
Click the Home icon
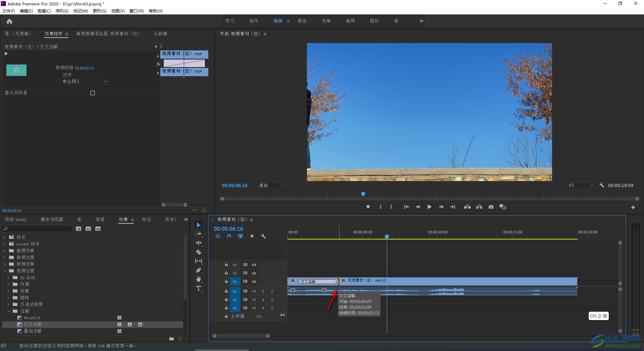(x=9, y=21)
